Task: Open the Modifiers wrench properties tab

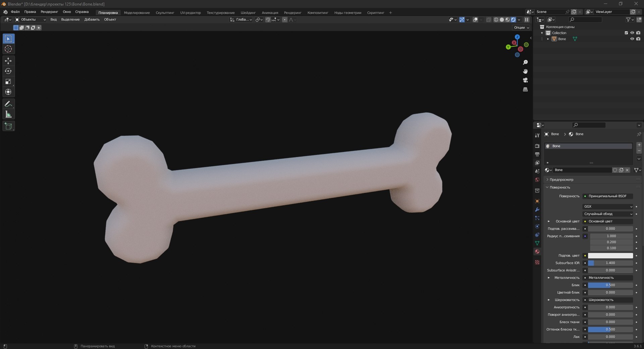Action: coord(537,209)
